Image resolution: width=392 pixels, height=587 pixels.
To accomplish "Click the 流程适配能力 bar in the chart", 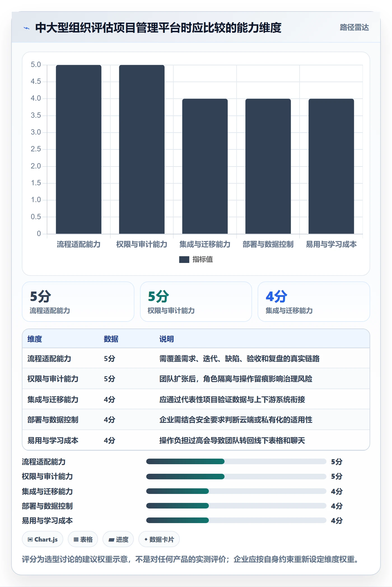I will pyautogui.click(x=79, y=149).
